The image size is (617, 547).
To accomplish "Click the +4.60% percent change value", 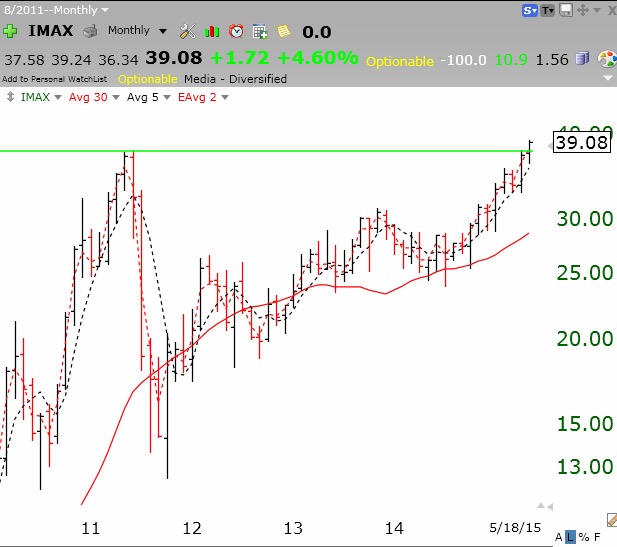I will pyautogui.click(x=318, y=58).
